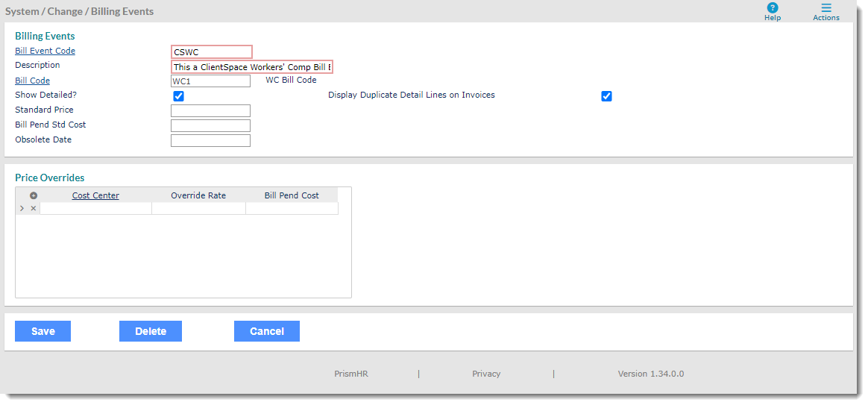
Task: Click the Obsolete Date input field
Action: [210, 141]
